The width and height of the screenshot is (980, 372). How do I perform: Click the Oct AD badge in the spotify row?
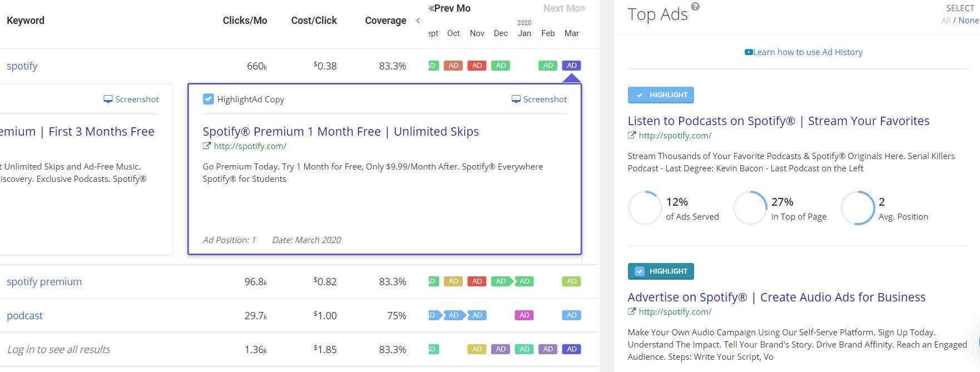453,66
